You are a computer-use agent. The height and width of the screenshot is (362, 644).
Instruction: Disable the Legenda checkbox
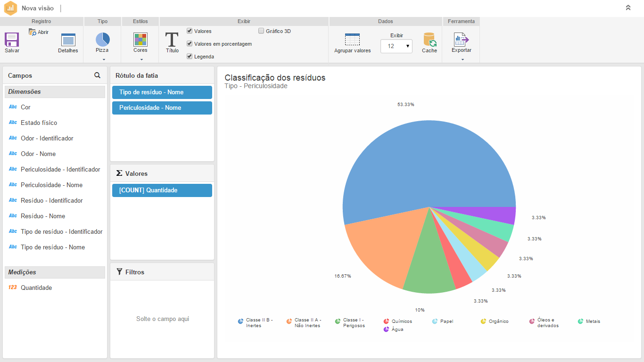[190, 57]
